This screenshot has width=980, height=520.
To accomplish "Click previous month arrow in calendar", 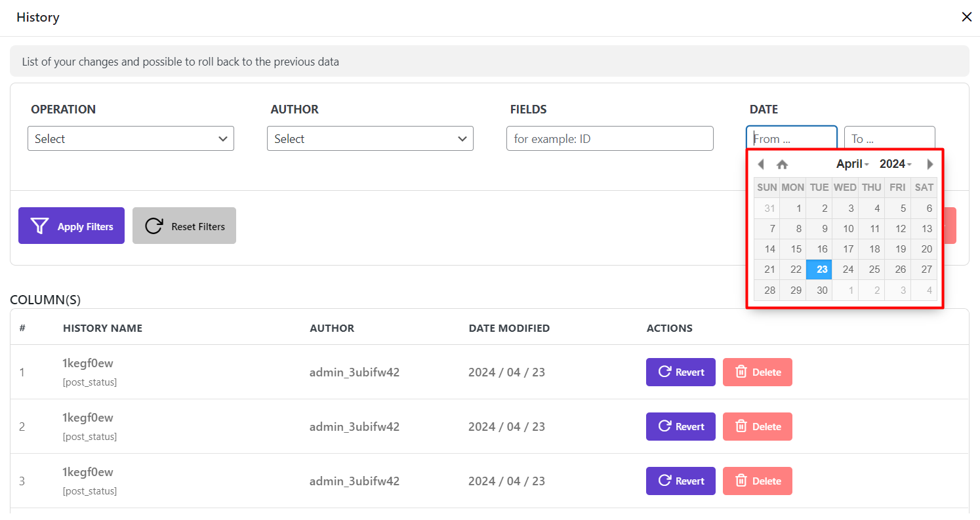I will pos(761,165).
